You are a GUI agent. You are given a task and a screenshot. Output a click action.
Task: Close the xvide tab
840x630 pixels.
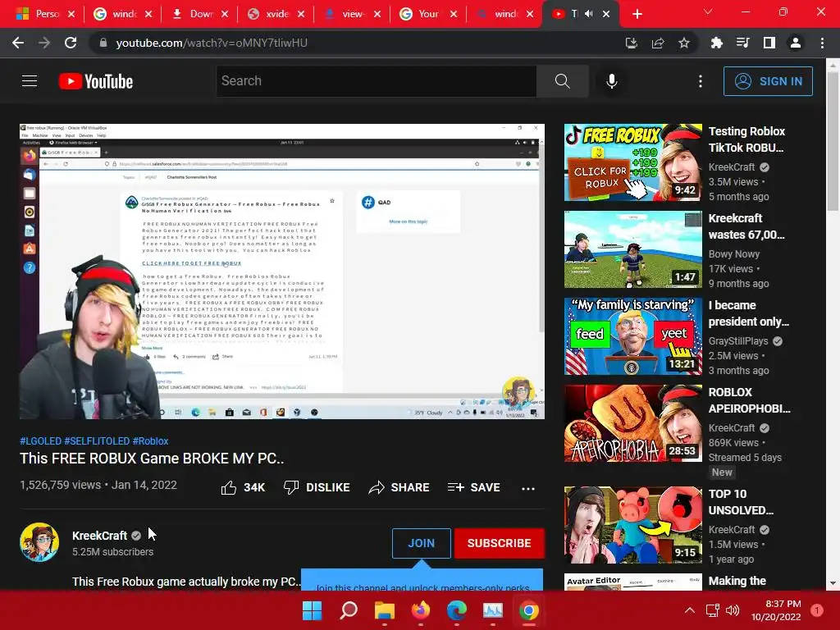tap(301, 14)
